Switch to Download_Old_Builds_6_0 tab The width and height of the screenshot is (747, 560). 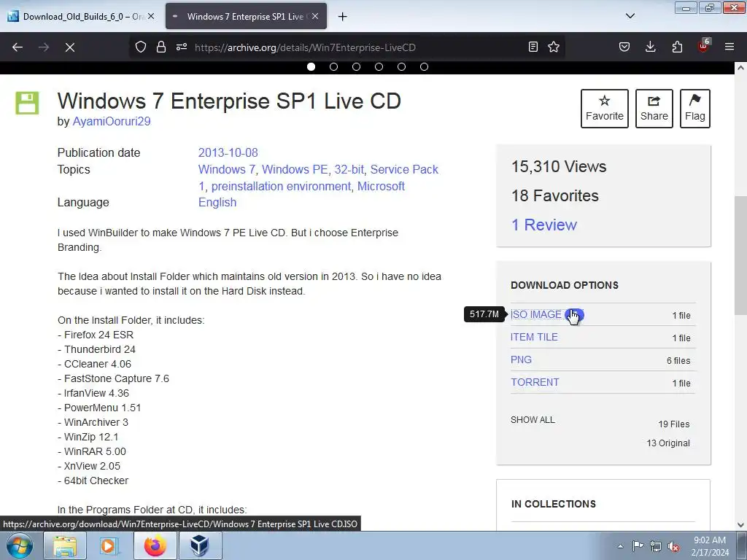(x=82, y=17)
